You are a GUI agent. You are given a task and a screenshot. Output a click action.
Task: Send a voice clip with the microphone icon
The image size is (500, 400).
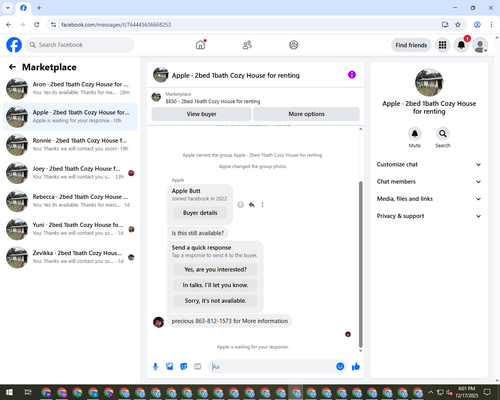[x=155, y=367]
